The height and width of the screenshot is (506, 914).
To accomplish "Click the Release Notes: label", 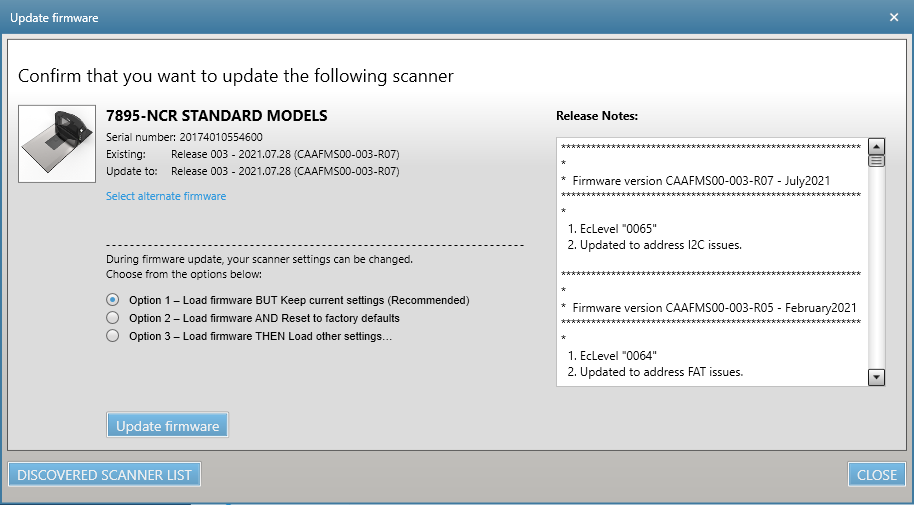I will coord(597,116).
